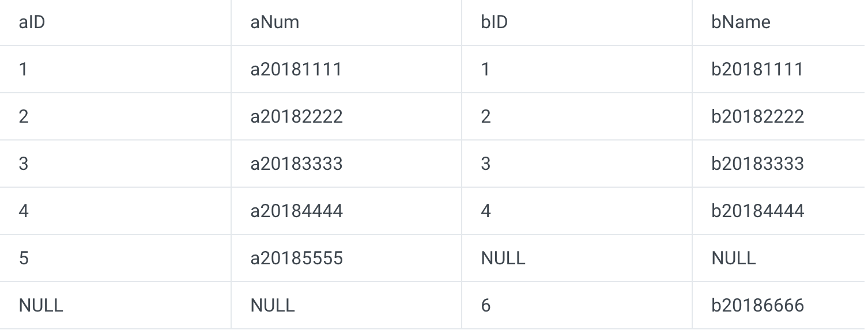This screenshot has height=334, width=868.
Task: Click the a20183333 cell
Action: tap(296, 164)
